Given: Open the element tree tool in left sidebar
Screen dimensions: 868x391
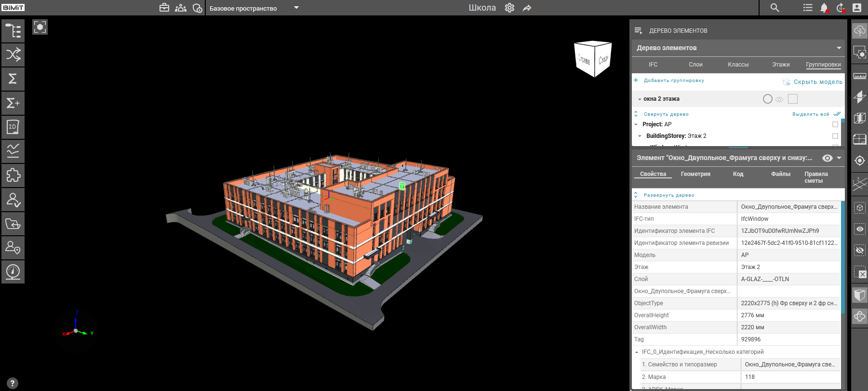Looking at the screenshot, I should 13,30.
